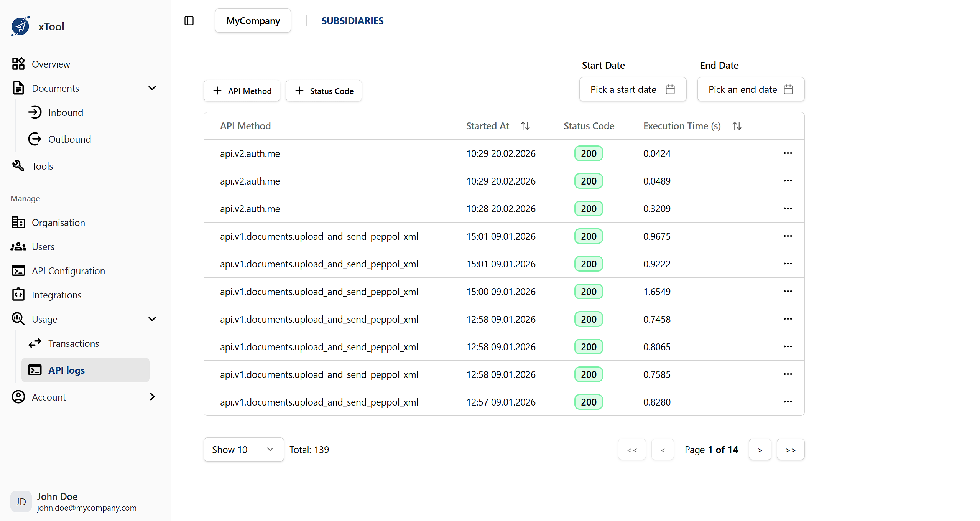Collapse the Usage section
The width and height of the screenshot is (980, 521).
pos(152,319)
